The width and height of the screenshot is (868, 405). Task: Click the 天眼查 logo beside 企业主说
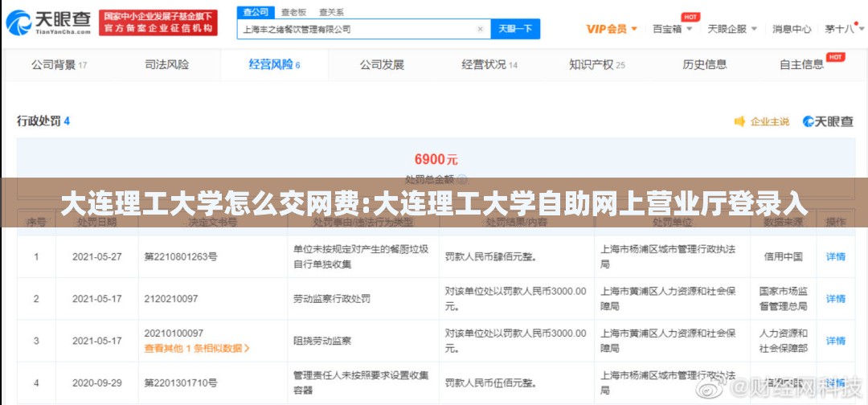828,121
